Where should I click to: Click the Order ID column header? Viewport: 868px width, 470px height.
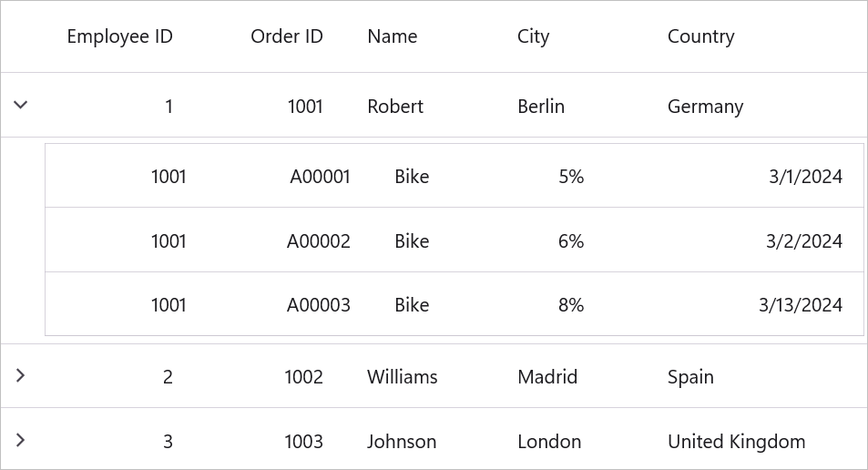click(x=286, y=36)
